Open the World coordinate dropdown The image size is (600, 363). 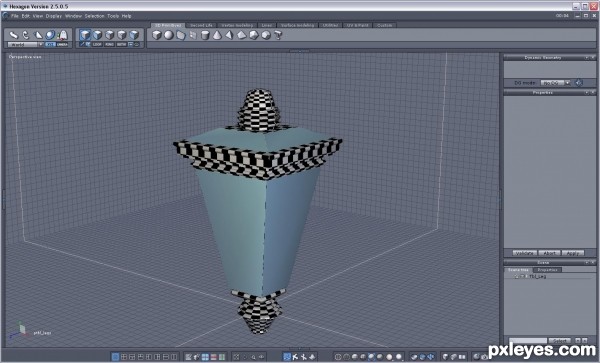point(25,44)
